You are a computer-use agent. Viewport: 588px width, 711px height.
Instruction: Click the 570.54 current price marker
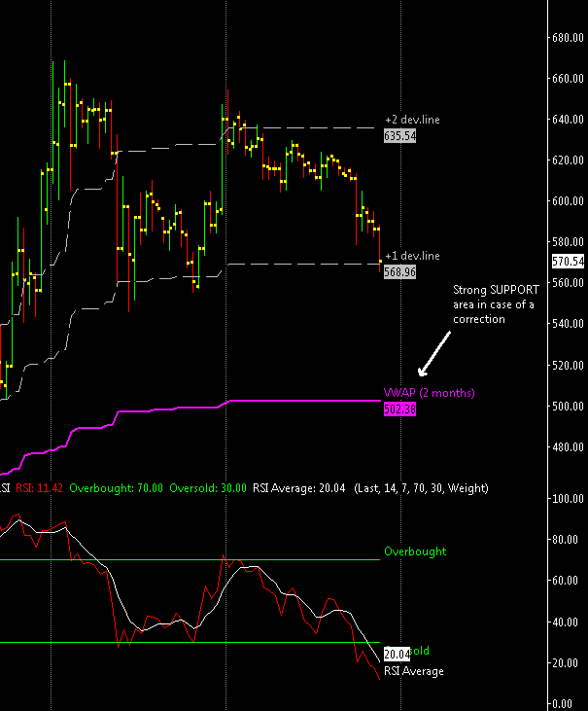(567, 262)
